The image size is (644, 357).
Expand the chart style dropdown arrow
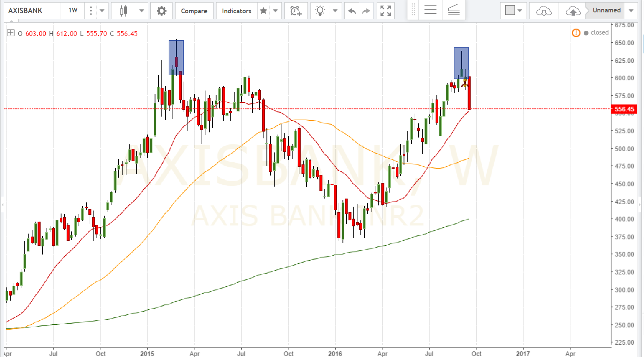click(x=142, y=11)
